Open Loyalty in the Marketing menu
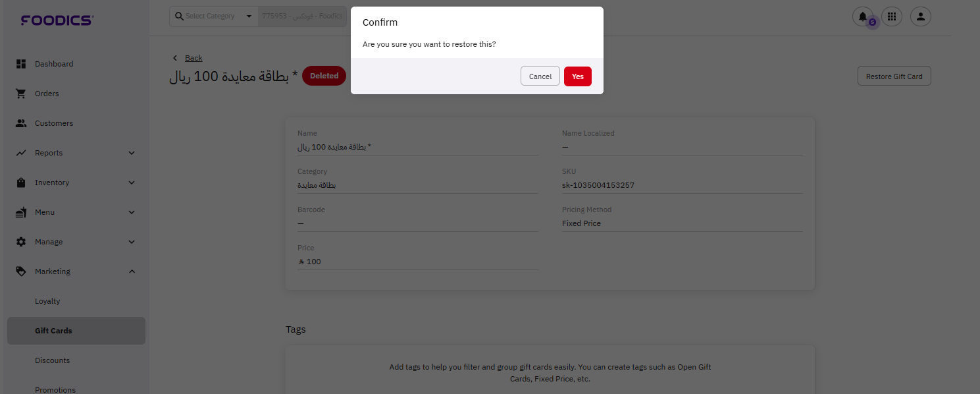The height and width of the screenshot is (394, 980). tap(47, 301)
